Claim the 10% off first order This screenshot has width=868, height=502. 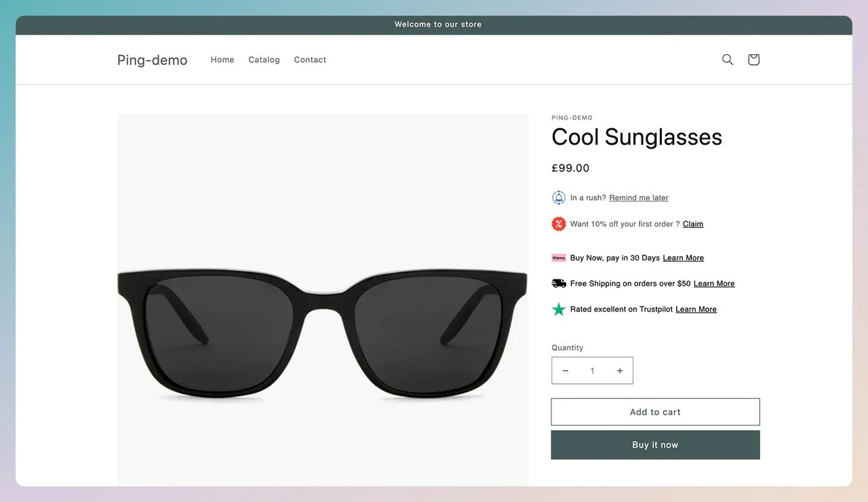(693, 224)
